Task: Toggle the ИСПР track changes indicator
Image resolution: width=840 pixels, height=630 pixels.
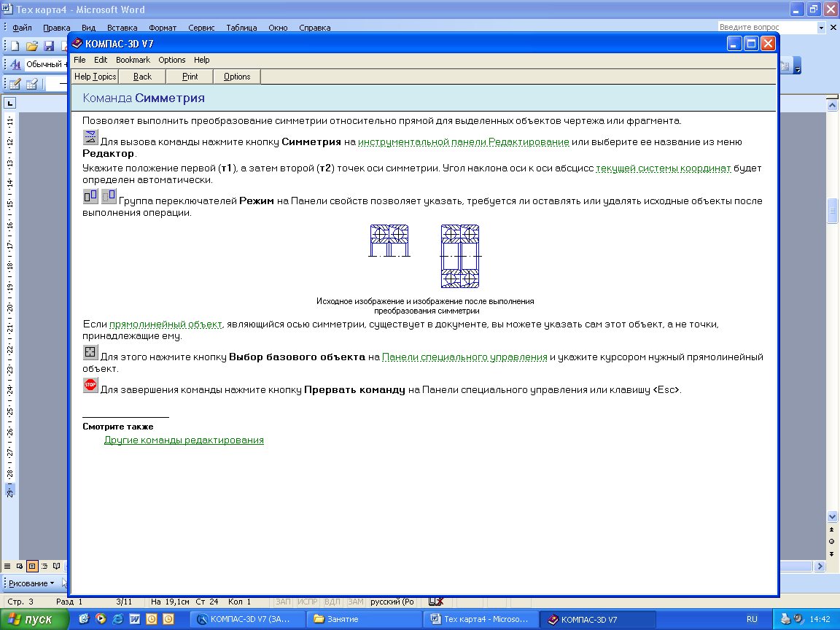Action: click(308, 602)
